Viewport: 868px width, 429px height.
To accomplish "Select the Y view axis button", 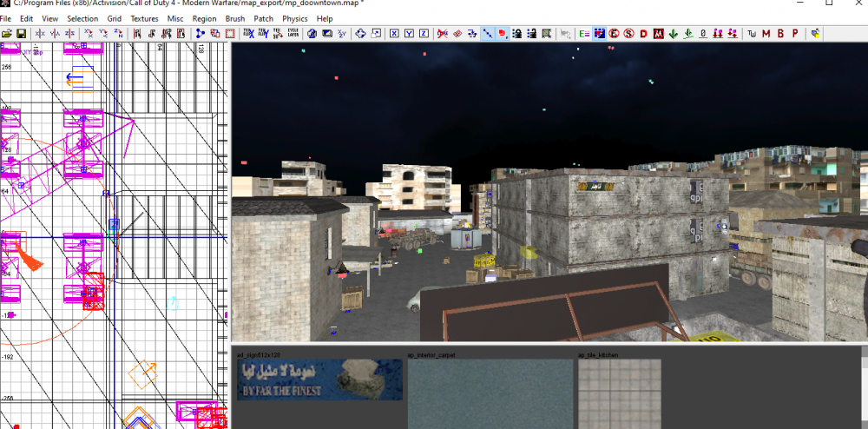I will pos(408,34).
